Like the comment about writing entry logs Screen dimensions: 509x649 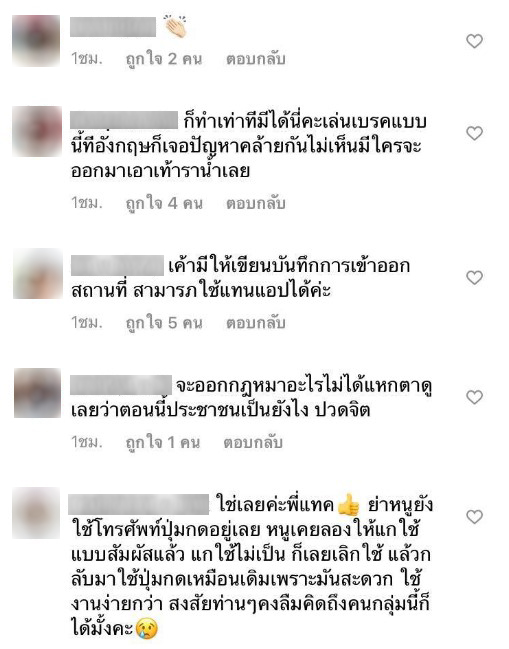tap(474, 277)
